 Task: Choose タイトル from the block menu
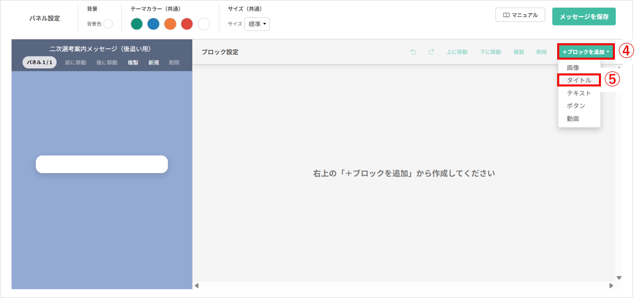pyautogui.click(x=579, y=80)
